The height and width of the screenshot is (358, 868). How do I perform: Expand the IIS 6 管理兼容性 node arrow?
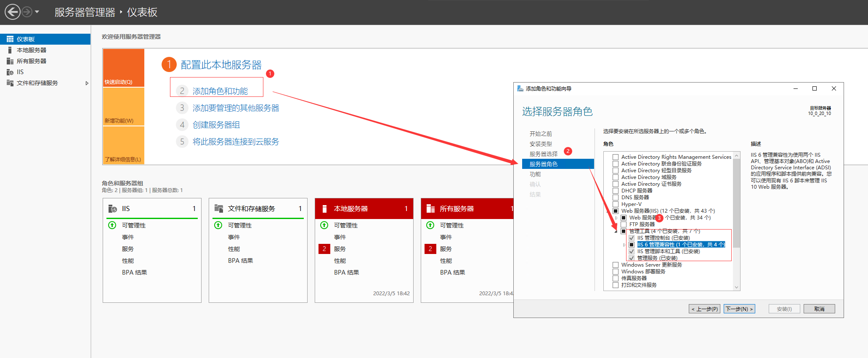click(x=624, y=245)
